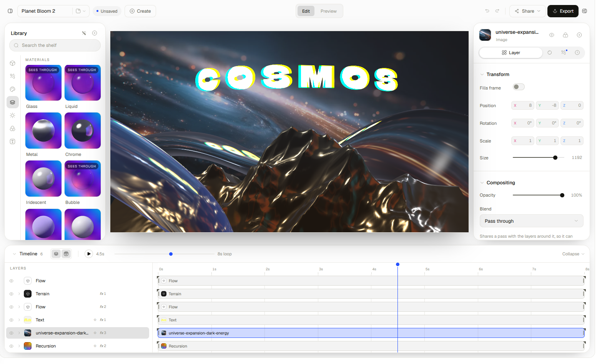This screenshot has height=364, width=597.
Task: Toggle visibility in the inspector header eye
Action: pyautogui.click(x=551, y=35)
